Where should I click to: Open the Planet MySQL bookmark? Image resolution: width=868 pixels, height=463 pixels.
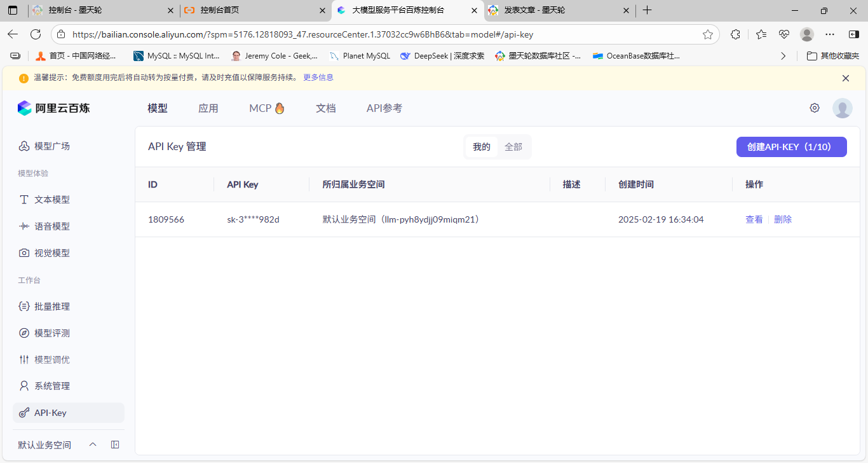tap(360, 56)
